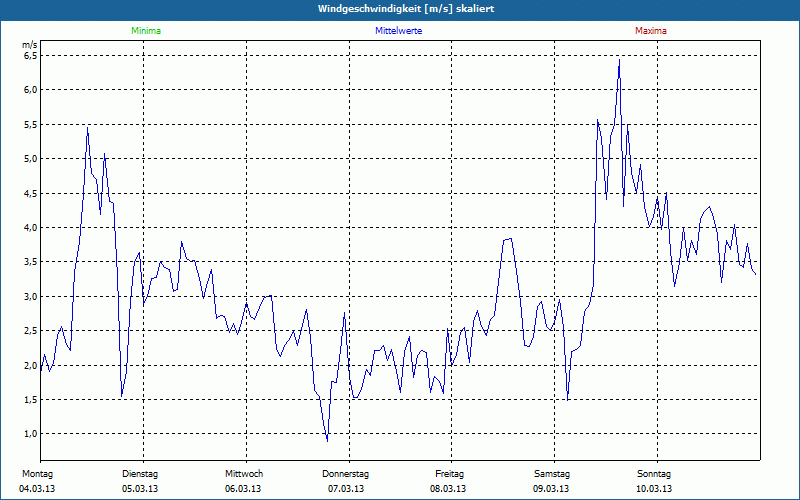Click the Donnerstag day label
This screenshot has height=500, width=800.
click(x=345, y=474)
